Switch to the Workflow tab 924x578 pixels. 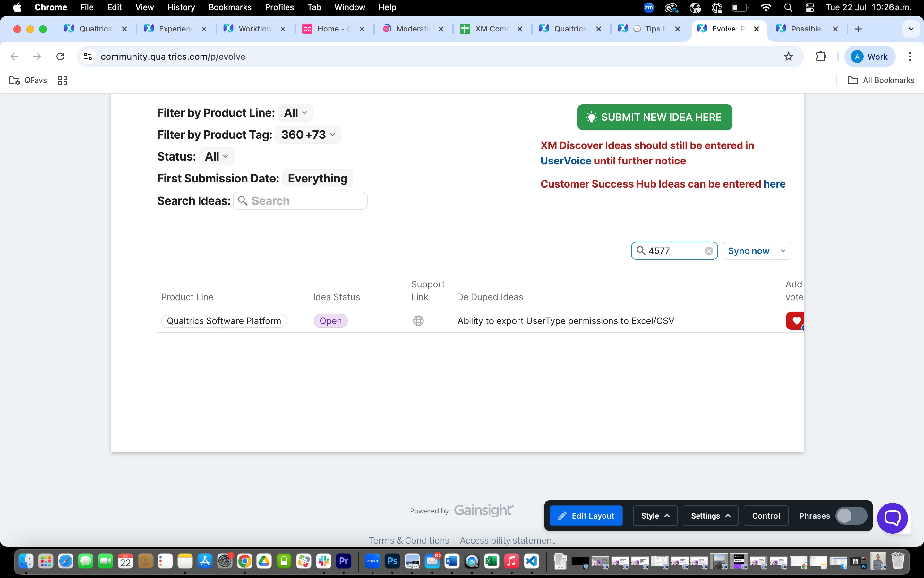point(255,29)
